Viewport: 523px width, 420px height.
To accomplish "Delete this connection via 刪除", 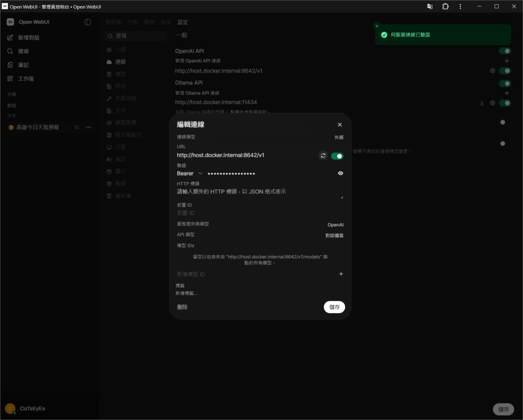I will click(182, 307).
